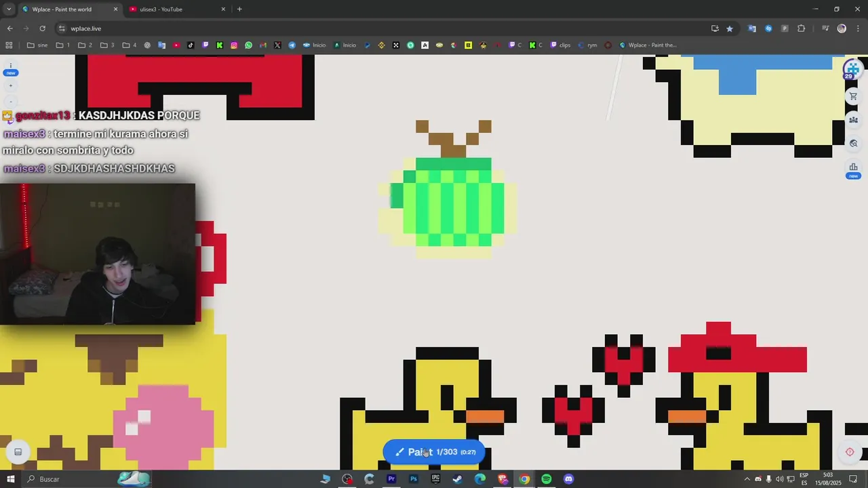Screen dimensions: 868x488
Task: Click the user avatar with level badge
Action: click(852, 69)
